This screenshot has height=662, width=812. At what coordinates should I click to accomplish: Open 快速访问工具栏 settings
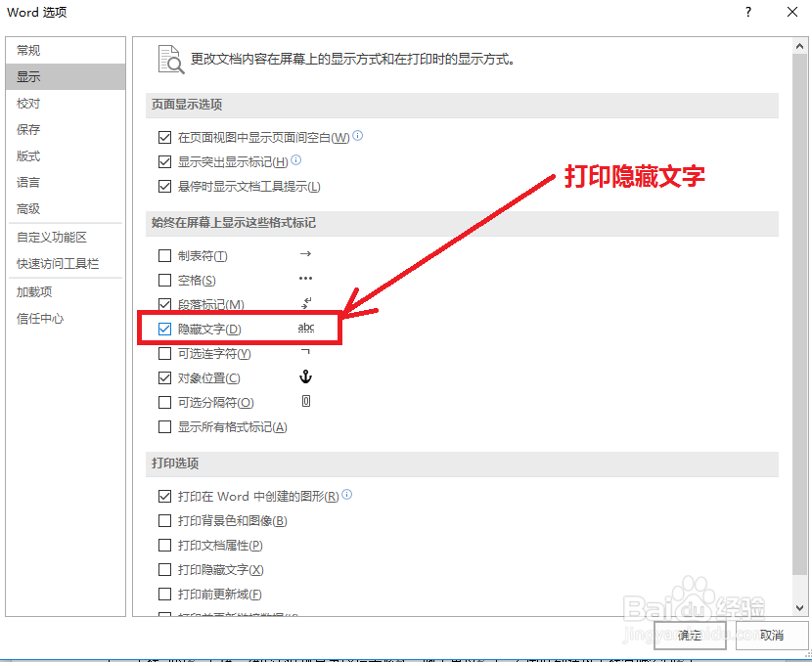coord(66,263)
